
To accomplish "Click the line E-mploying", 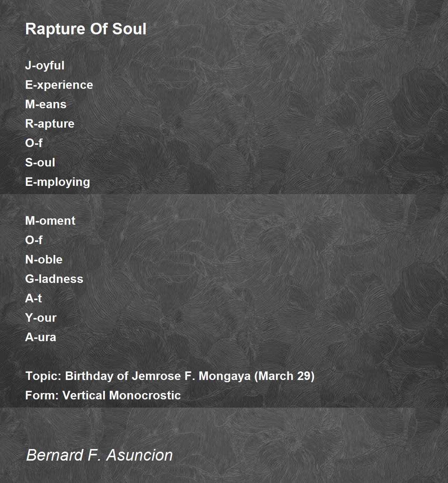I will pos(57,182).
